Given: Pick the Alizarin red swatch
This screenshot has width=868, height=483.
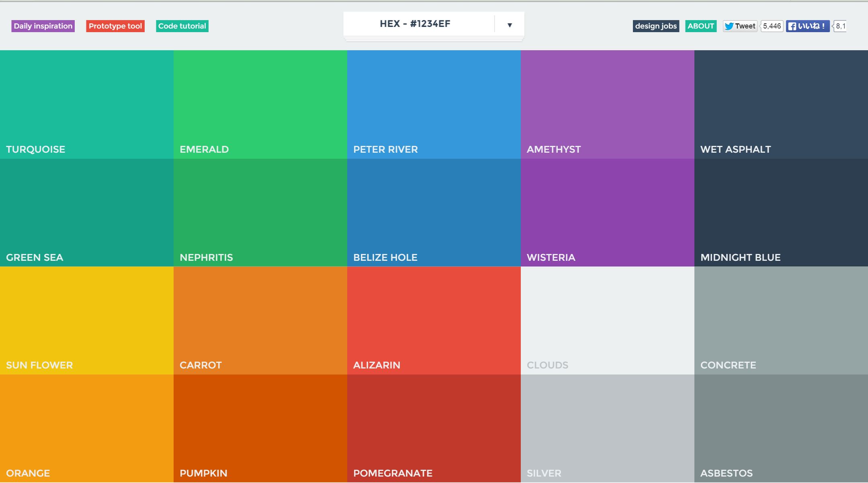Looking at the screenshot, I should click(434, 320).
